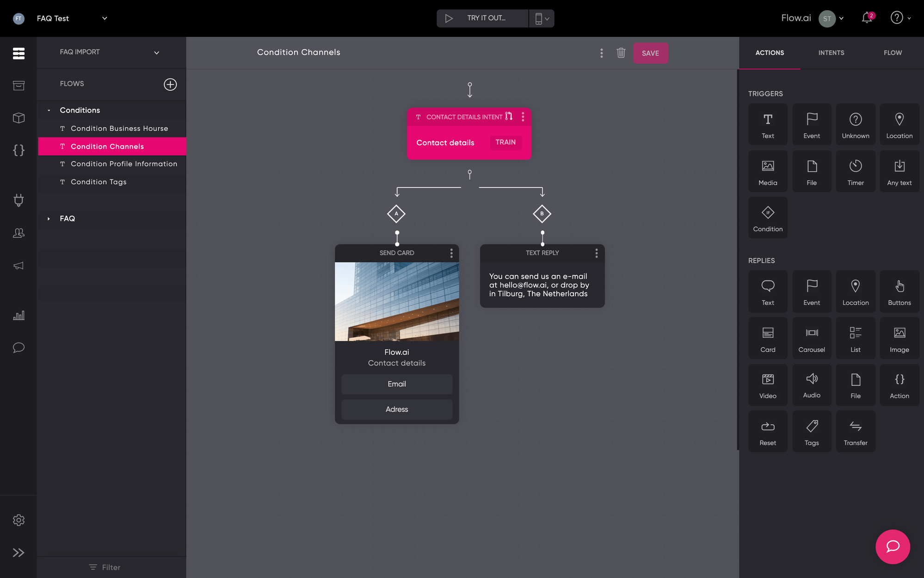This screenshot has width=924, height=578.
Task: Open the FAQ IMPORT dropdown
Action: pyautogui.click(x=156, y=52)
